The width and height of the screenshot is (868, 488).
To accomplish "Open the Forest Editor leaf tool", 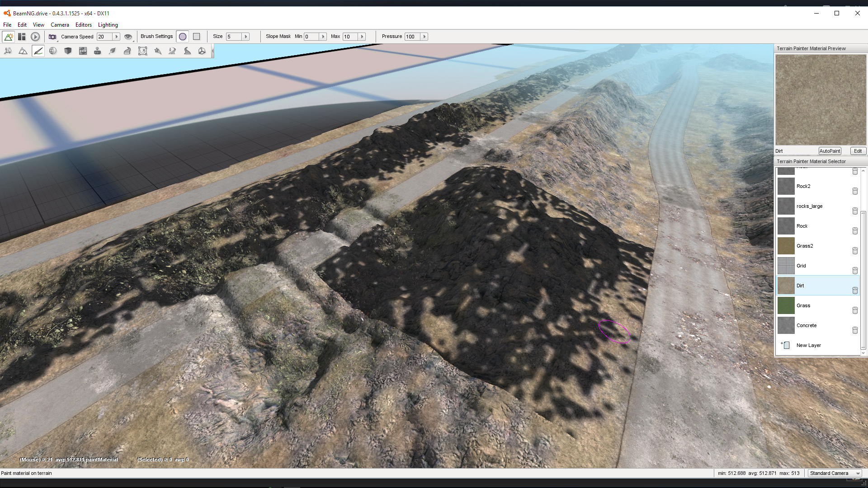I will coord(113,51).
